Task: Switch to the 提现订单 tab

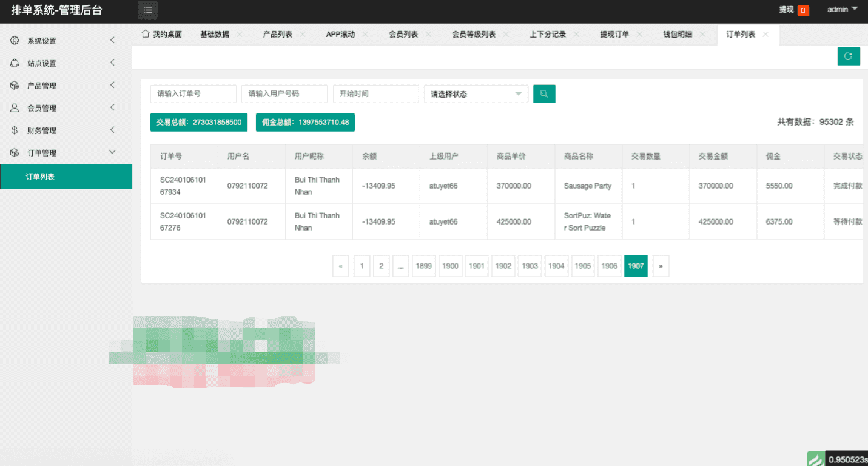Action: [614, 35]
